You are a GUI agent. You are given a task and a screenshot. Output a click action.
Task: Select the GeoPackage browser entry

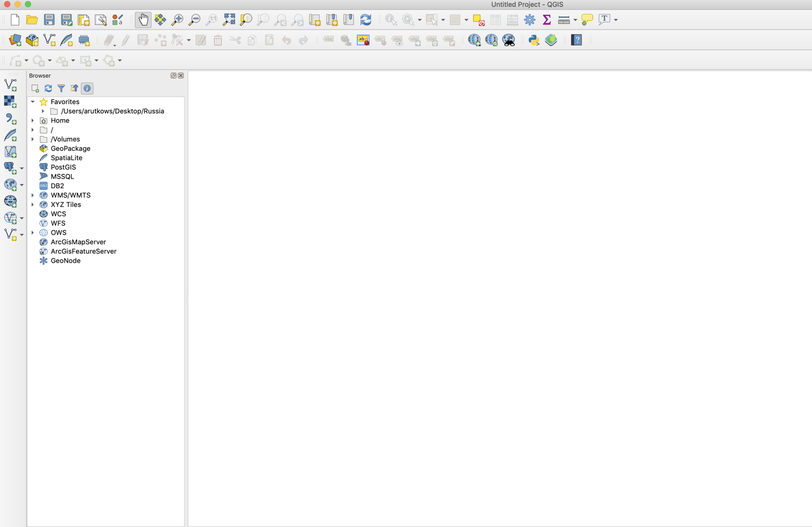[70, 148]
